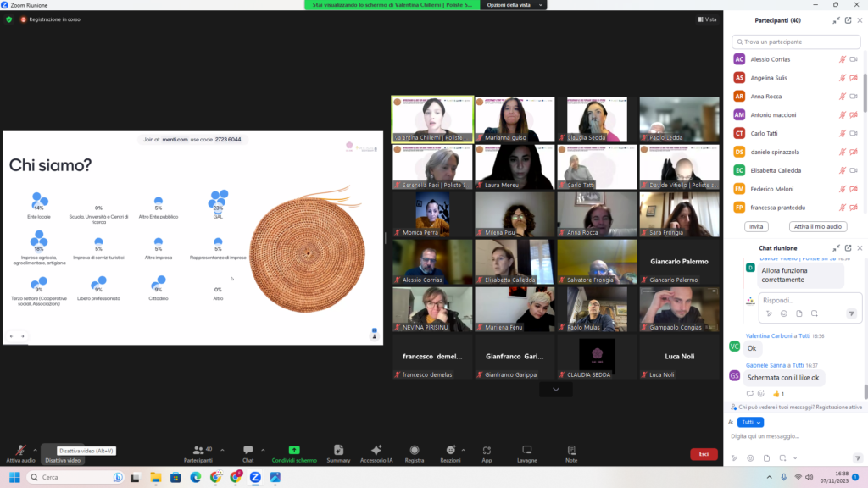Click the Invita button
Screen dimensions: 868x488
pos(756,226)
